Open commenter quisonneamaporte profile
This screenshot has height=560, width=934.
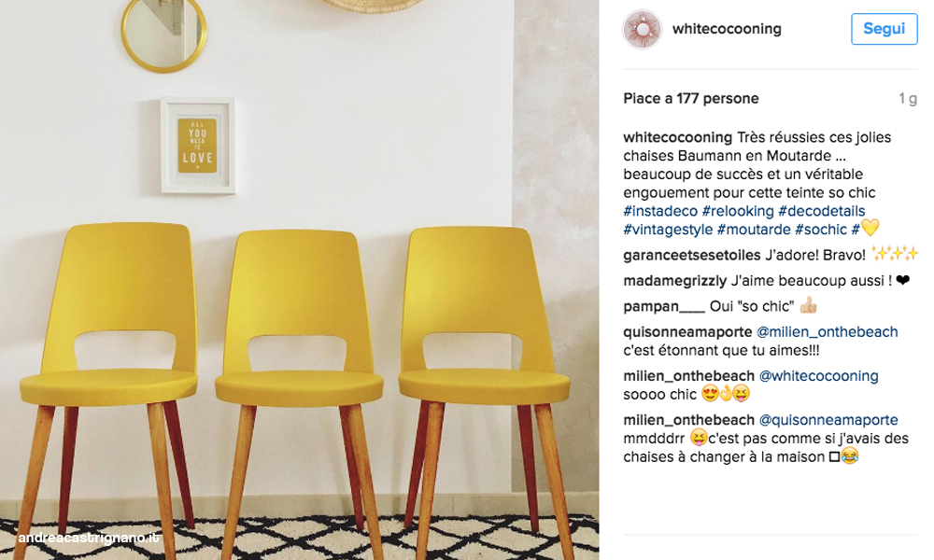(x=687, y=331)
